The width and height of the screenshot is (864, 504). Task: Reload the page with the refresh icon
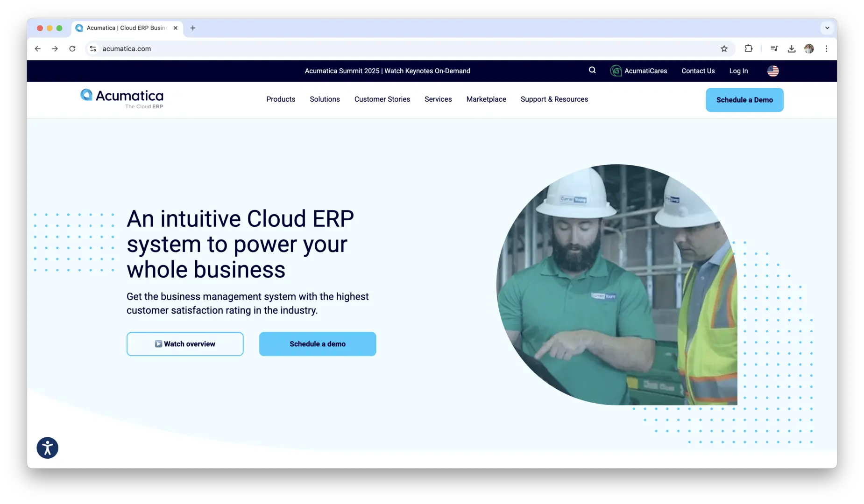(x=72, y=49)
